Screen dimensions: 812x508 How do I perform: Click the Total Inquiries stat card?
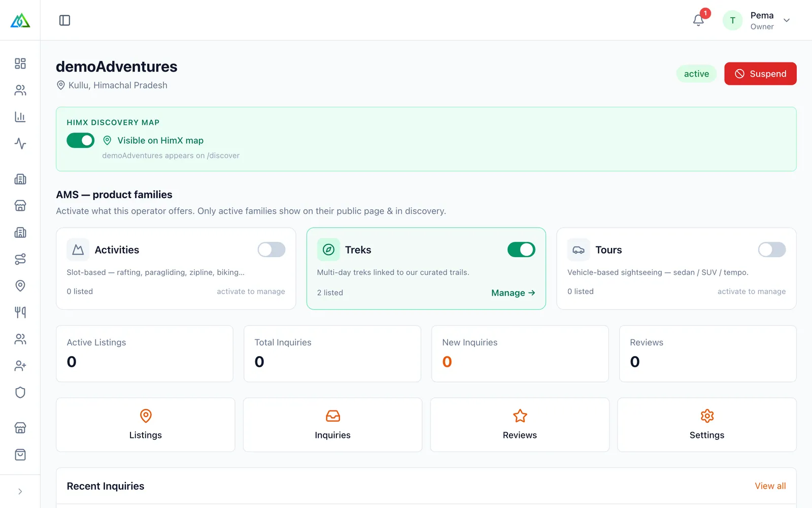332,354
